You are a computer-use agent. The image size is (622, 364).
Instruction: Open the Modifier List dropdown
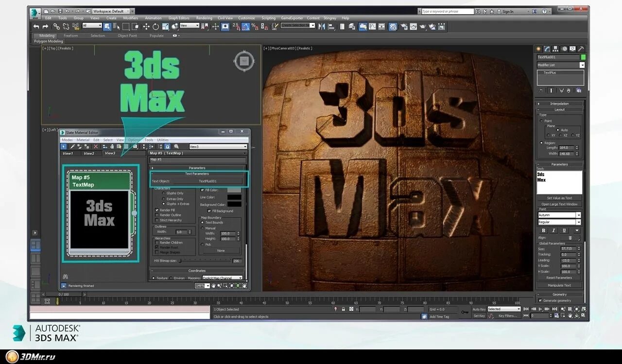click(x=581, y=65)
